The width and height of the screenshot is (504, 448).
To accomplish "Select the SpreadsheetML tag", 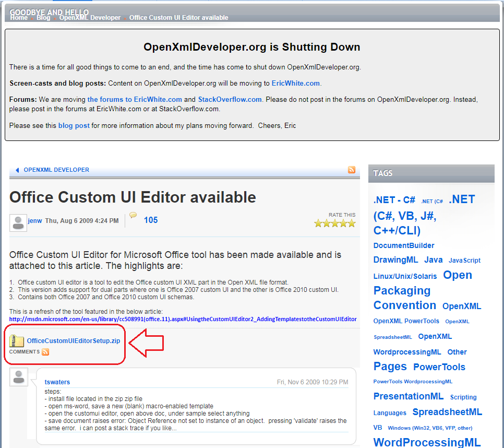I will tap(447, 412).
